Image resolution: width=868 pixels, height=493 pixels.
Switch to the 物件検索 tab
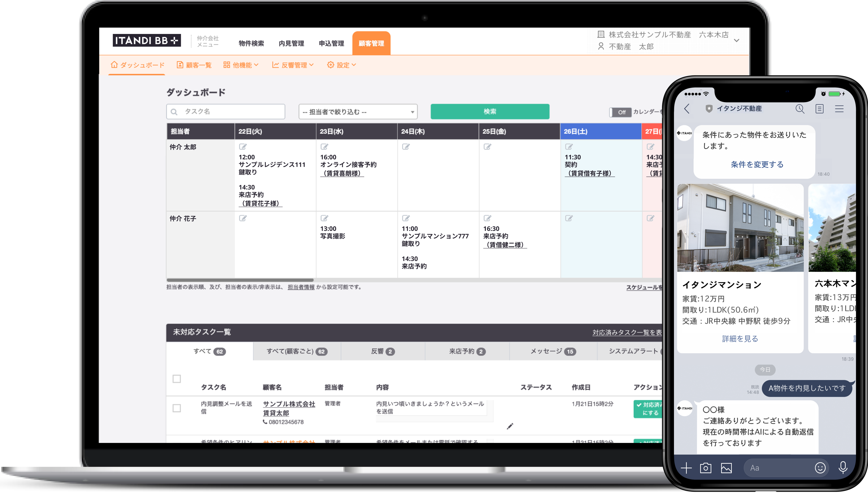pos(251,43)
